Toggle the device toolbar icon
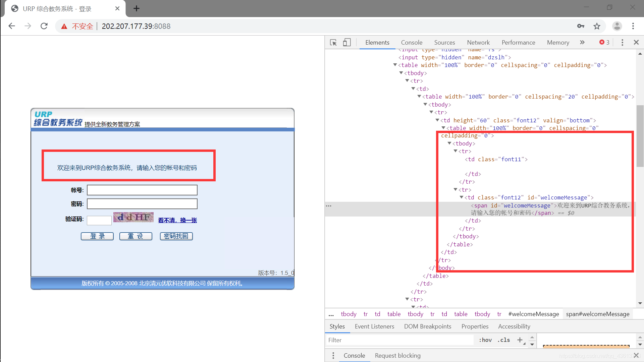Image resolution: width=644 pixels, height=362 pixels. (x=347, y=43)
